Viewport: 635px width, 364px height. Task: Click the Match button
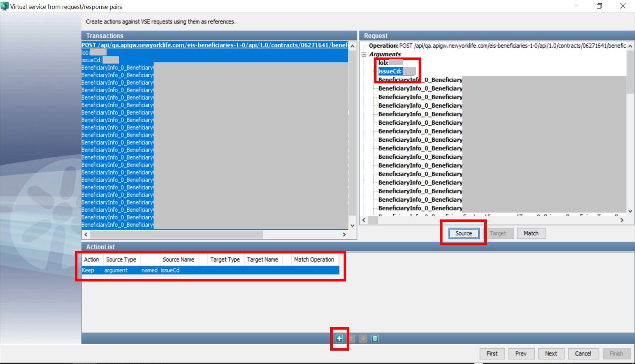[531, 233]
